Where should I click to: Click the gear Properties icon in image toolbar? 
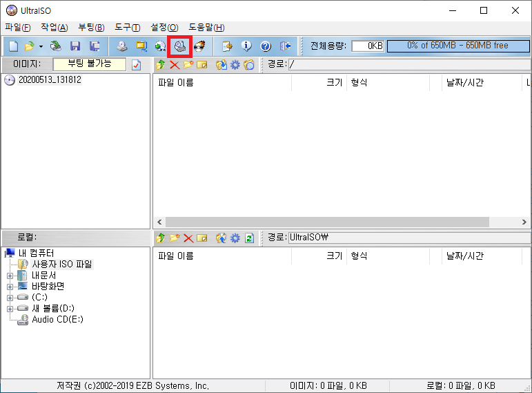pyautogui.click(x=235, y=64)
